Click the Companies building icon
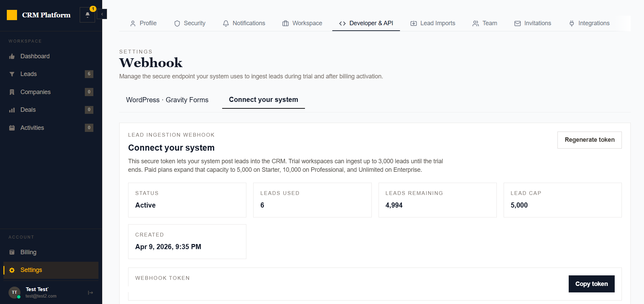 click(x=12, y=92)
